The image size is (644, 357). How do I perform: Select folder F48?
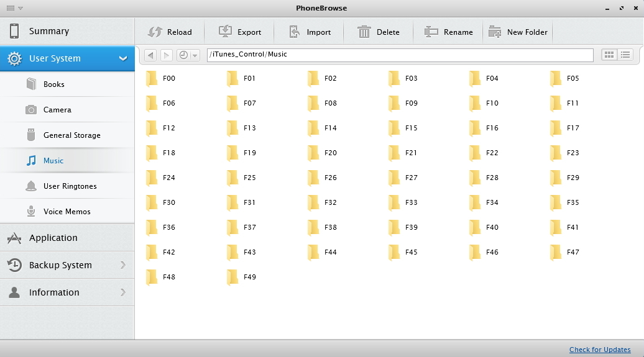[x=161, y=276]
